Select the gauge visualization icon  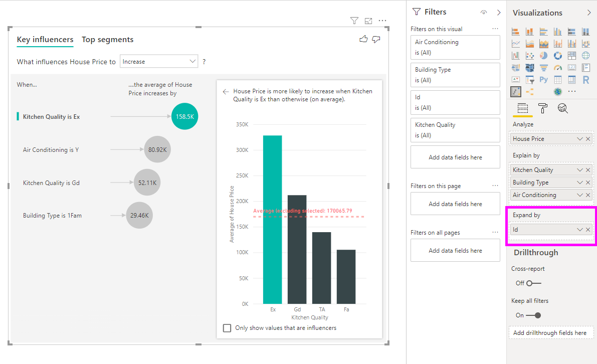click(x=558, y=68)
